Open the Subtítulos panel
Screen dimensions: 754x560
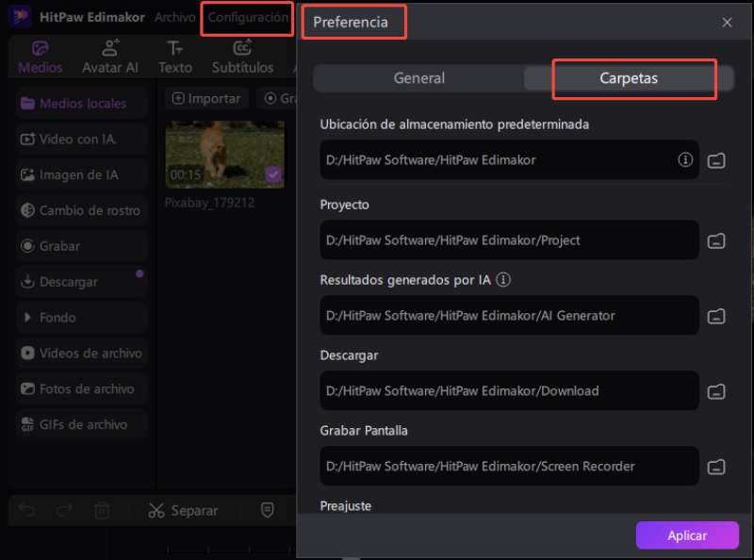click(x=242, y=57)
